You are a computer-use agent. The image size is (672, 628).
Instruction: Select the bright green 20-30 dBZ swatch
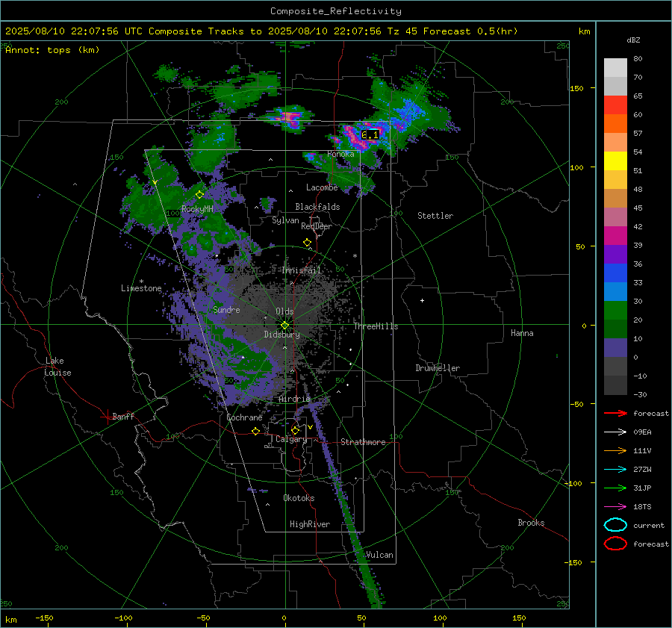pos(615,311)
